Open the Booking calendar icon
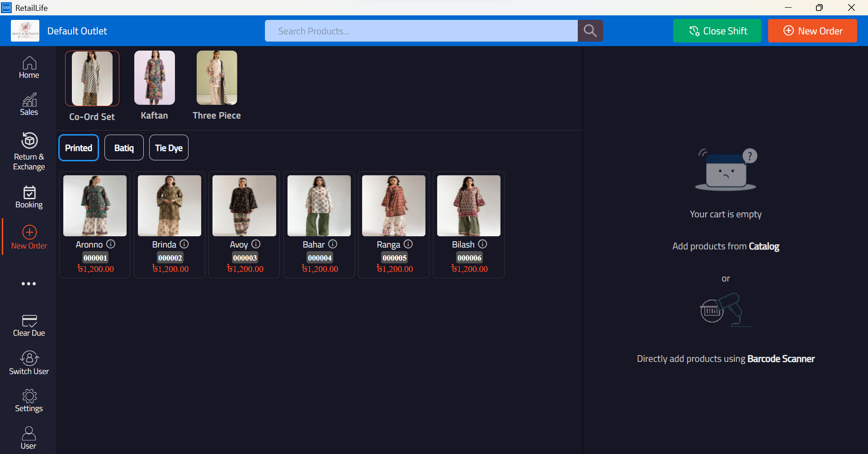Image resolution: width=868 pixels, height=454 pixels. pyautogui.click(x=29, y=192)
